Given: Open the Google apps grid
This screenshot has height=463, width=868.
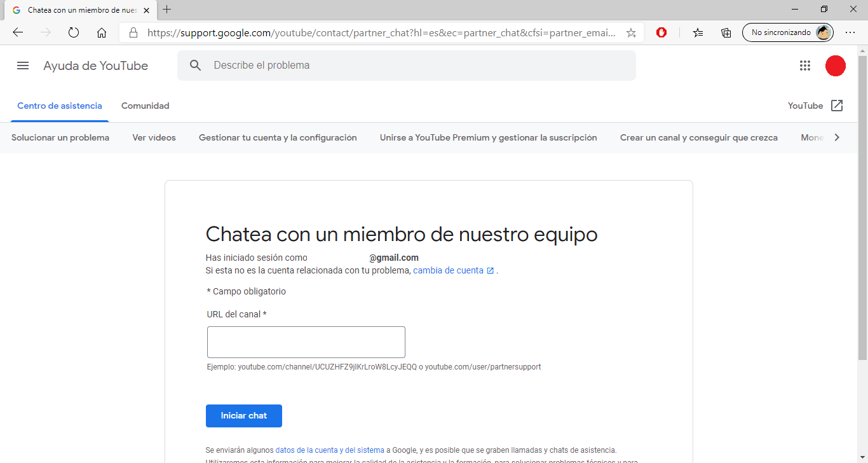Looking at the screenshot, I should [805, 66].
